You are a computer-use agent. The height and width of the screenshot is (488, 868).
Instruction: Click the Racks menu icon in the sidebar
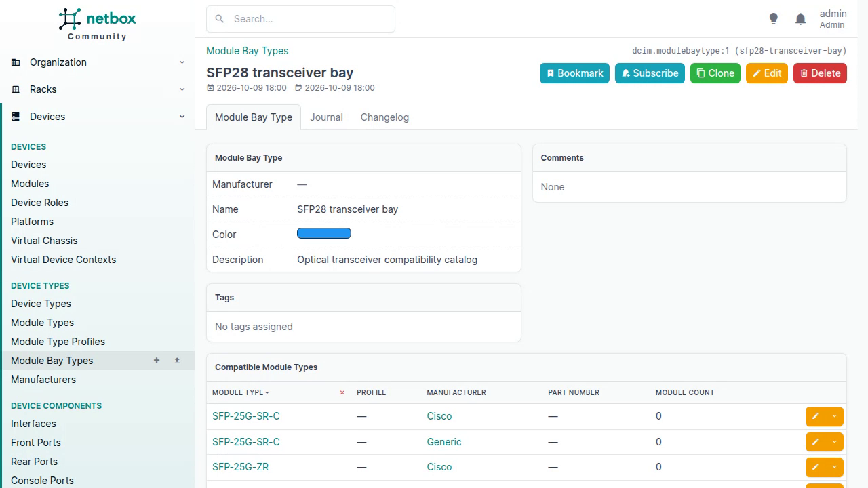pos(16,89)
